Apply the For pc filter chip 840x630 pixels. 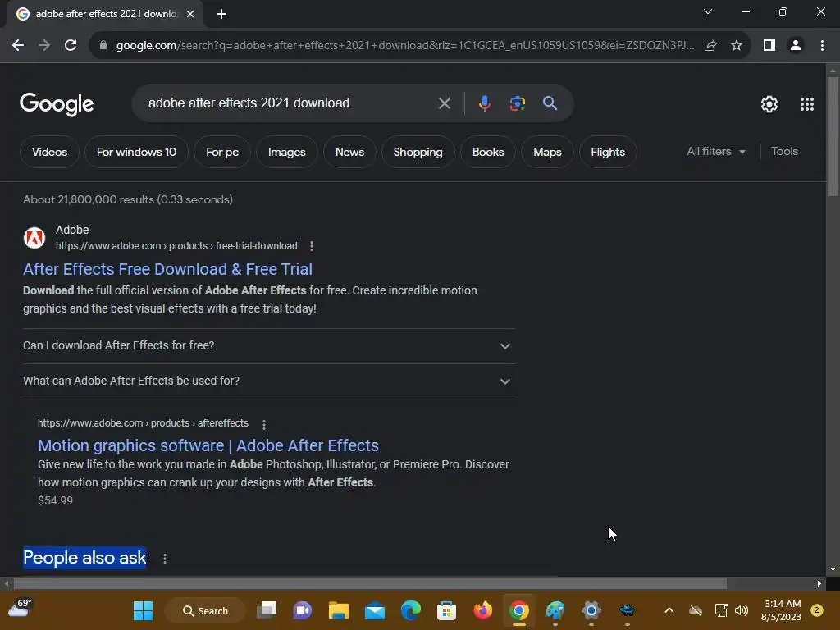tap(222, 152)
